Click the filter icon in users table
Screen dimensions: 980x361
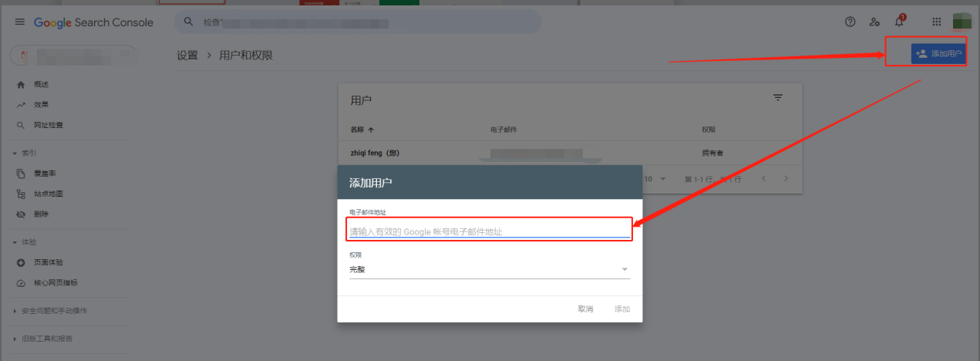tap(778, 98)
